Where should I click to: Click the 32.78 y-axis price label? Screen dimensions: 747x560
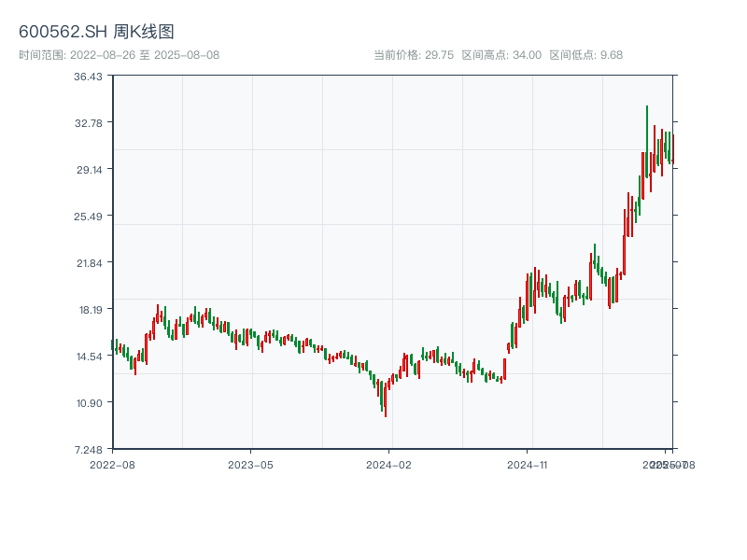(89, 122)
